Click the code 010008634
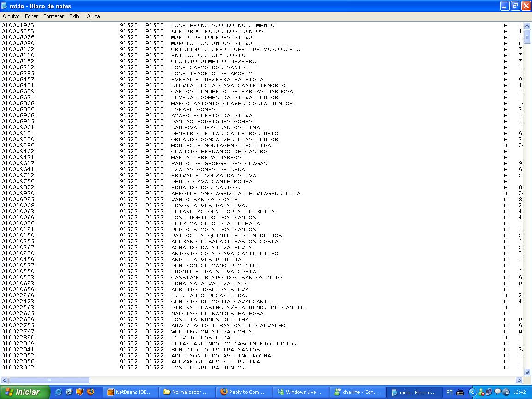Viewport: 532px width, 399px height. tap(18, 97)
